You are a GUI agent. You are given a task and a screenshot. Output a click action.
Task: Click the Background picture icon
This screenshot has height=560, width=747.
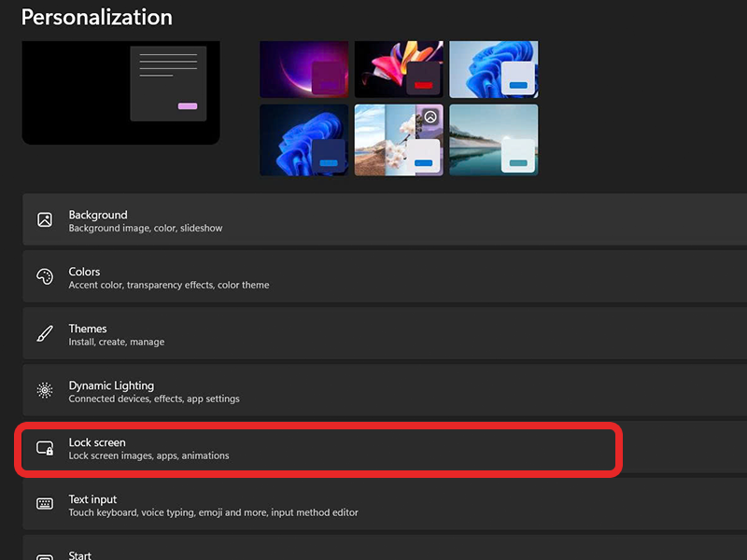pyautogui.click(x=45, y=220)
